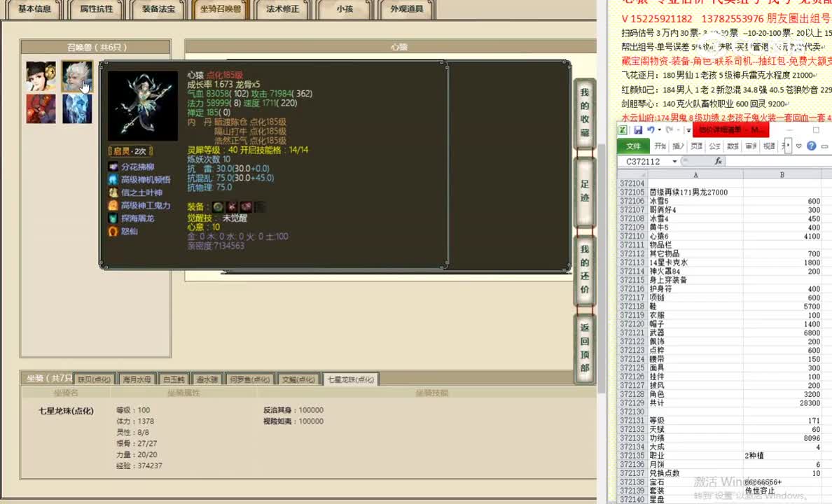Select the 分花拂柳 skill icon

click(x=113, y=167)
